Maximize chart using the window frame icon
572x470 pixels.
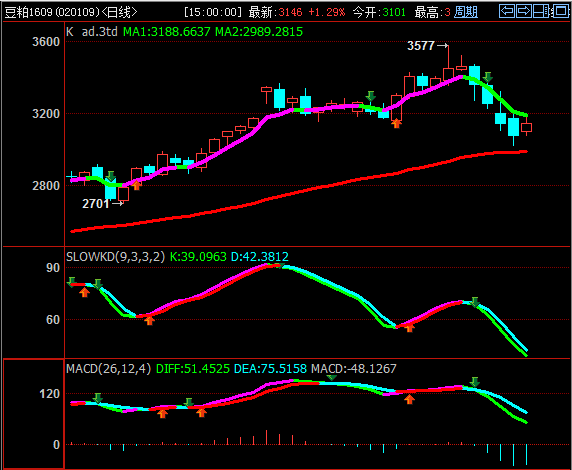tap(560, 11)
